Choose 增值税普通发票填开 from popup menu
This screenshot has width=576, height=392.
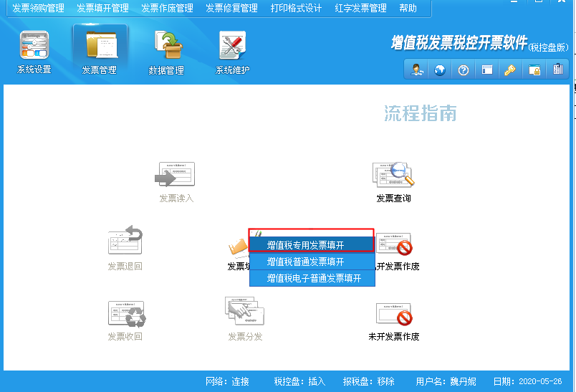point(312,261)
